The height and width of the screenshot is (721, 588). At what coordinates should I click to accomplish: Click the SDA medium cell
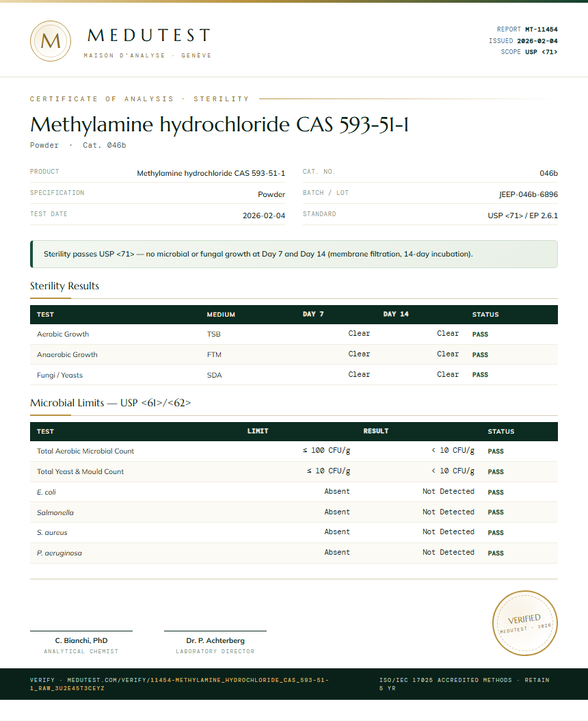(x=214, y=376)
